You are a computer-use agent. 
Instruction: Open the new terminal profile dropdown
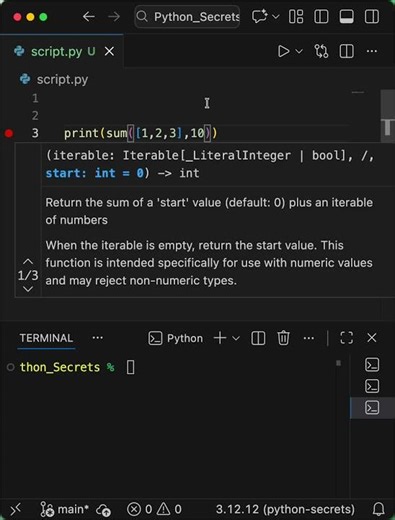(x=236, y=338)
